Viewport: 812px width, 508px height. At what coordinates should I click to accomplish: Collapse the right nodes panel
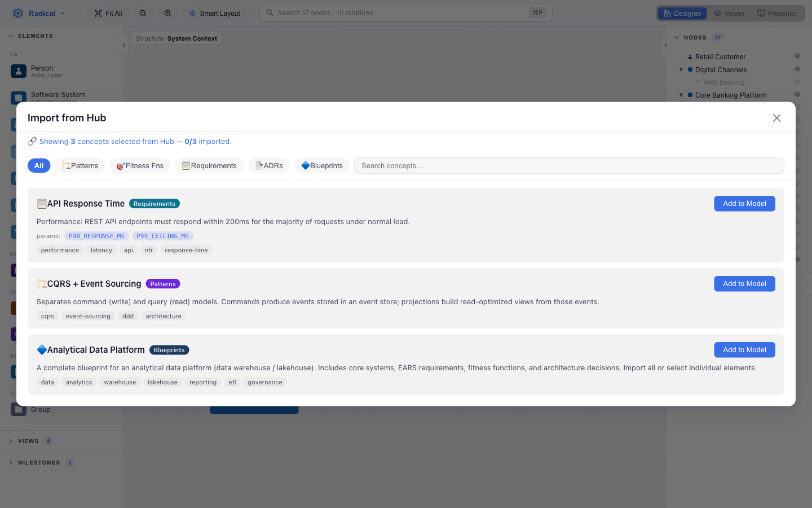665,45
